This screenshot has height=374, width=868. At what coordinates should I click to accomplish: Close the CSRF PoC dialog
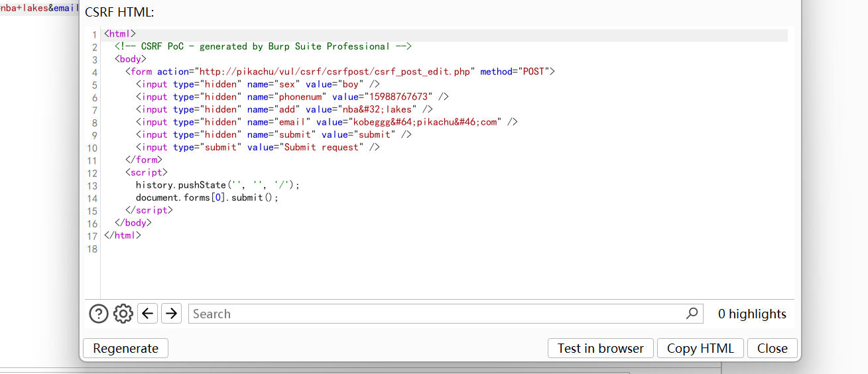point(773,348)
